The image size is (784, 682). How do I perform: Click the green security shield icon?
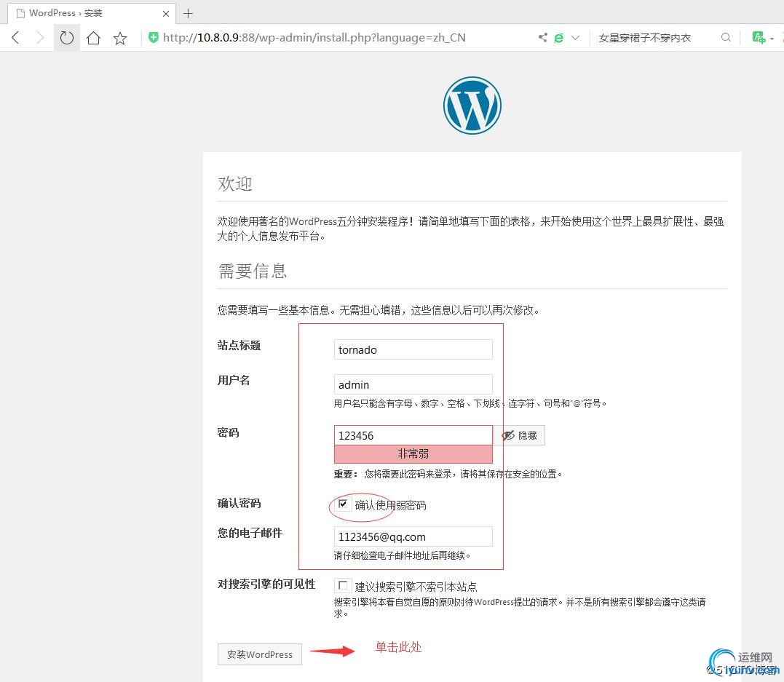[154, 37]
